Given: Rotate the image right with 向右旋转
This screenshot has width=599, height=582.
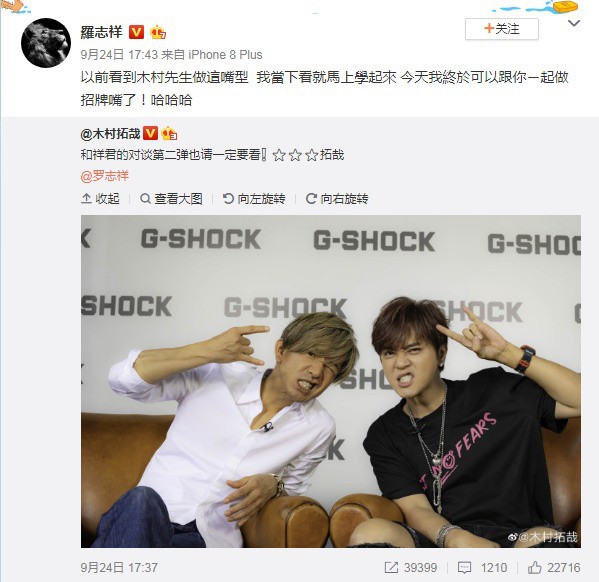Looking at the screenshot, I should coord(337,199).
